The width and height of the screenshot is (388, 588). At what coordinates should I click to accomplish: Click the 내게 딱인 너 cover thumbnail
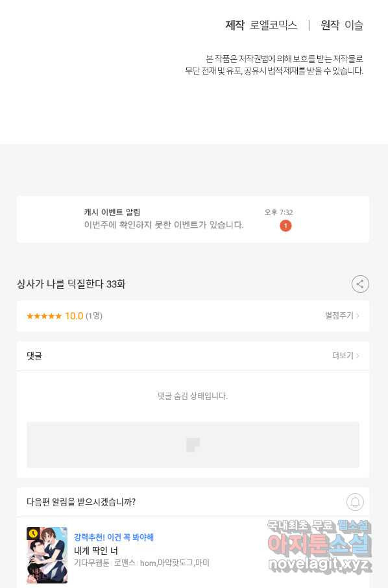pyautogui.click(x=47, y=555)
